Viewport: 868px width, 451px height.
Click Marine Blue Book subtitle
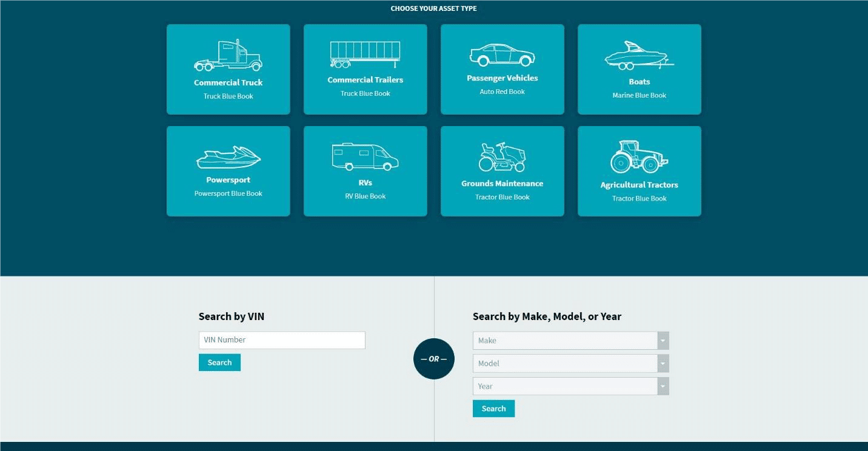pyautogui.click(x=639, y=95)
